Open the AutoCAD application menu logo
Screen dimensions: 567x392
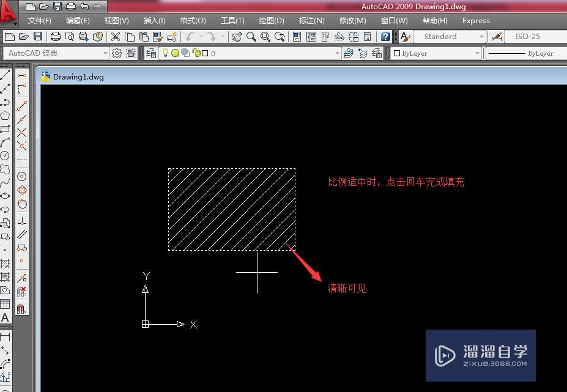point(8,13)
